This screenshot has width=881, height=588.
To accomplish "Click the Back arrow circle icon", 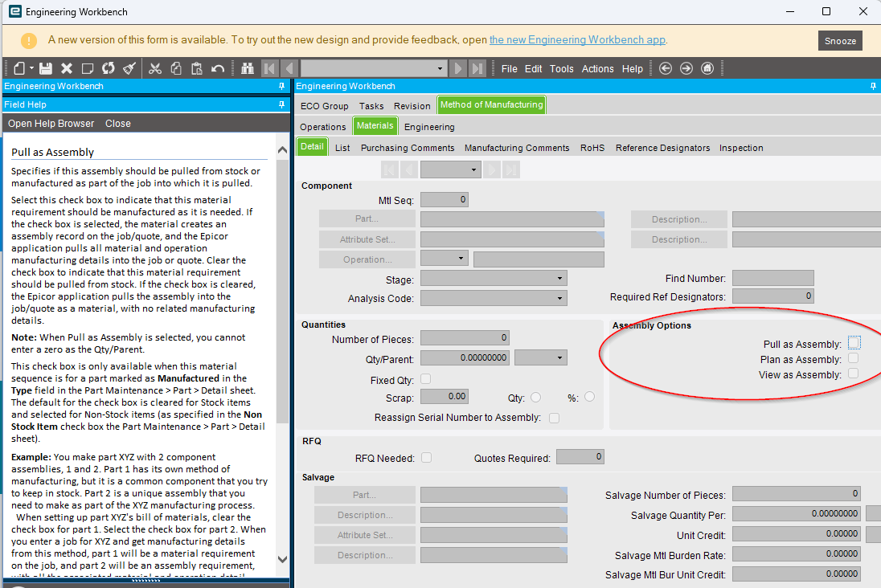I will point(666,68).
